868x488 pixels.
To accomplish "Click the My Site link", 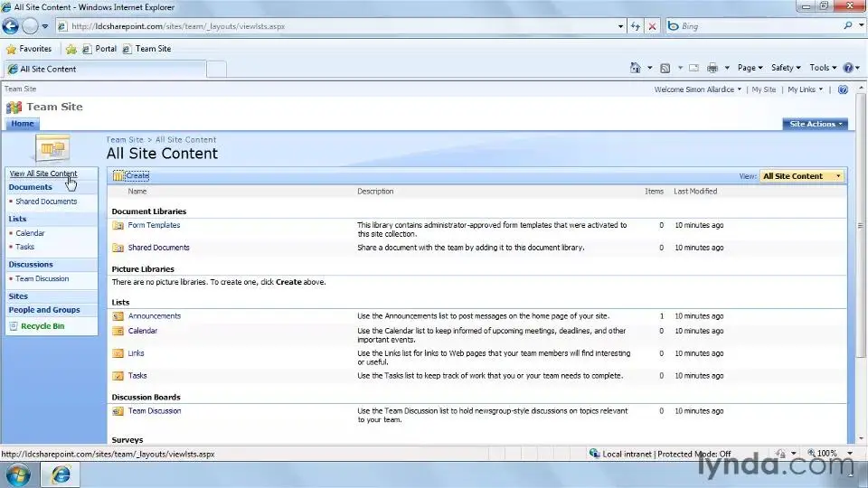I will coord(763,89).
